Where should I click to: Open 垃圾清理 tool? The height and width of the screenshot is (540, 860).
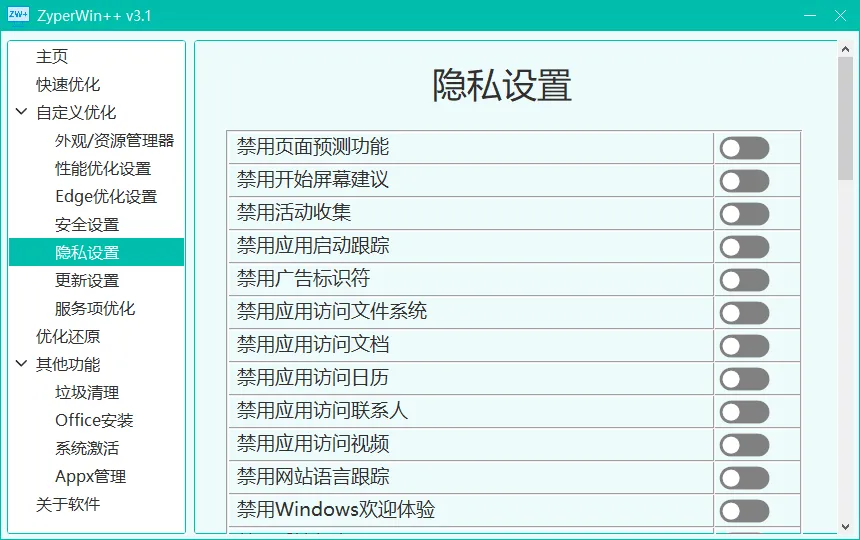[x=87, y=393]
